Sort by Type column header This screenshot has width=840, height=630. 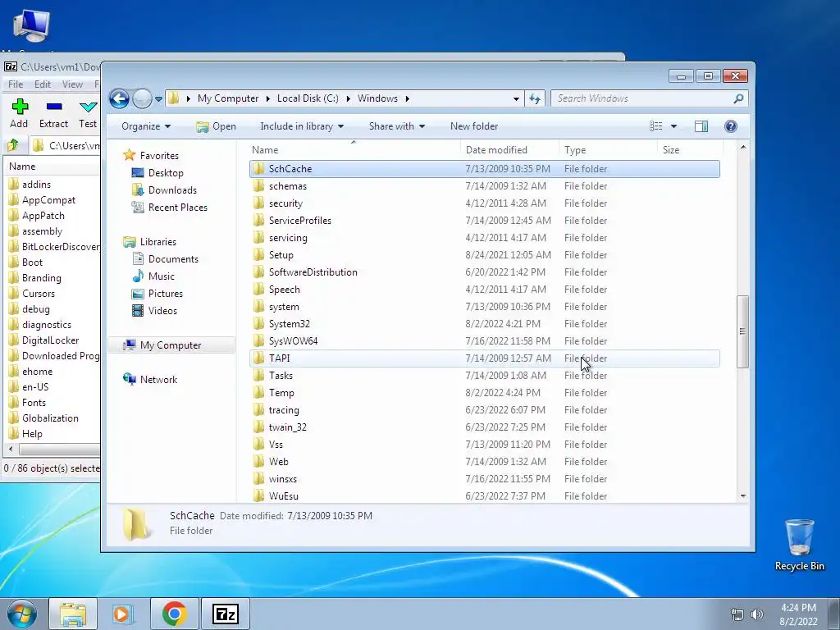(608, 150)
